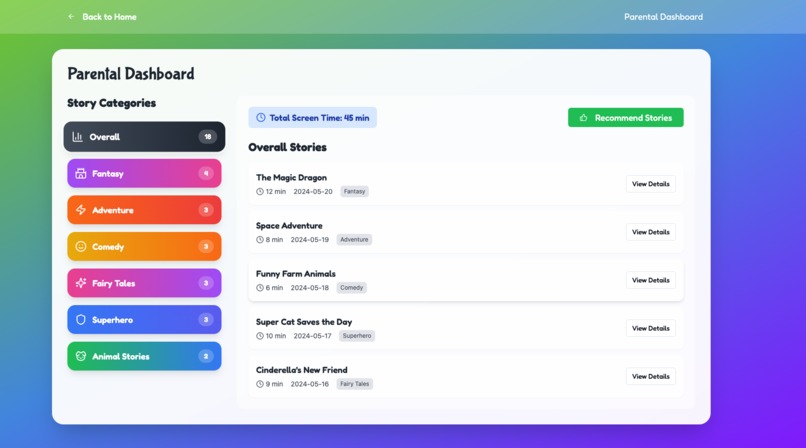Click the date 2024-05-20
The image size is (806, 448).
(x=313, y=192)
